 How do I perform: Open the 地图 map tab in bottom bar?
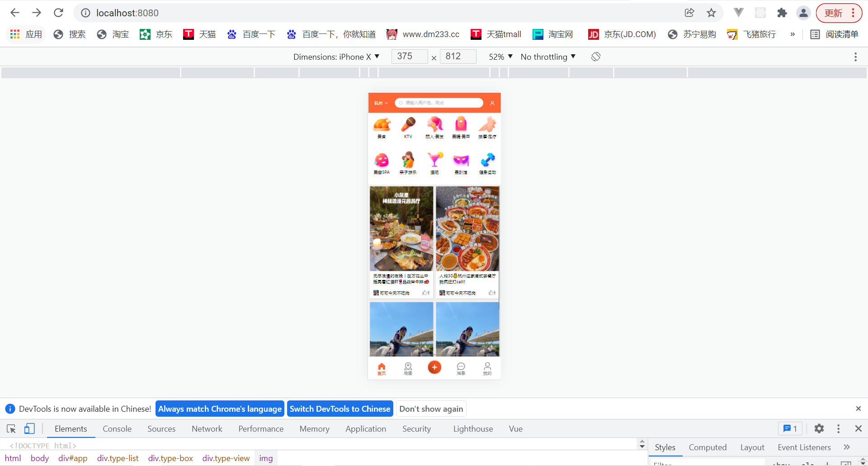click(x=408, y=369)
